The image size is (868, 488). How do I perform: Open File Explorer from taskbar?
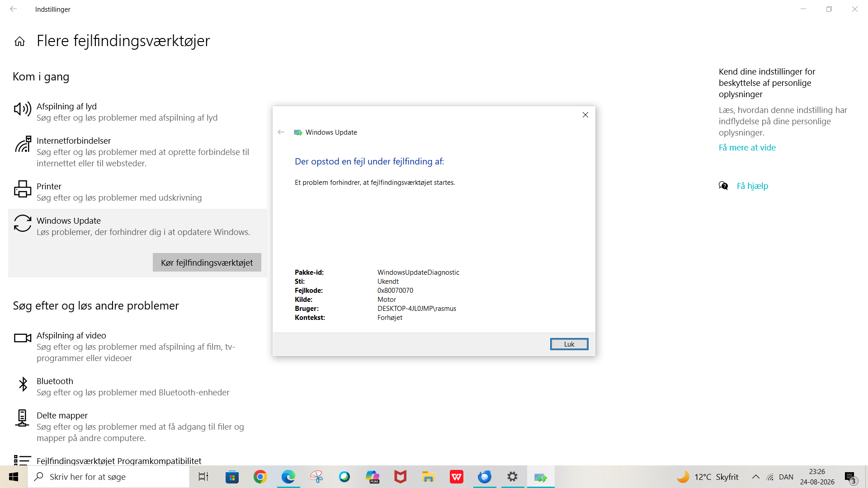(x=428, y=477)
